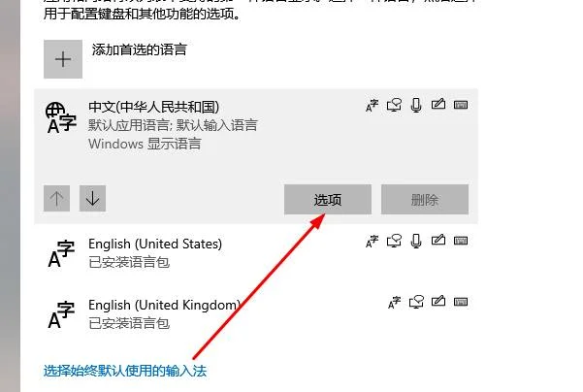Click text-to-speech icon on Chinese row
583x392 pixels.
click(394, 105)
